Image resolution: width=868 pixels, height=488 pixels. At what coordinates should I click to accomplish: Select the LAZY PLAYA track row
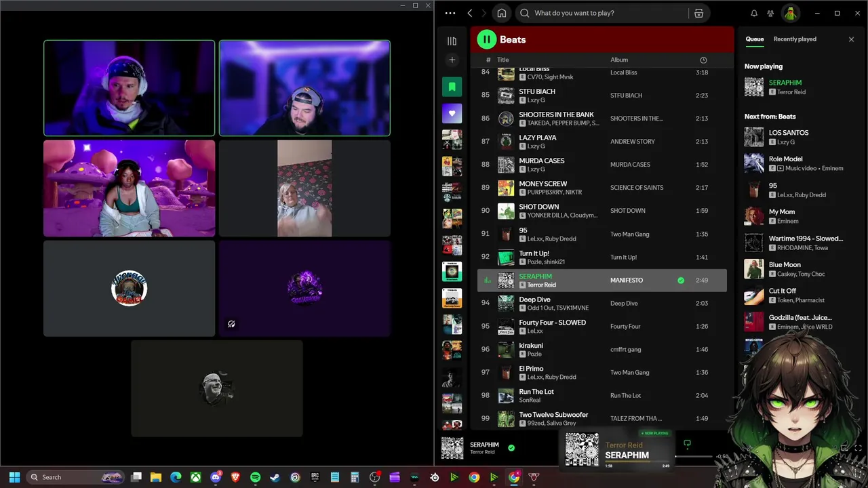click(602, 142)
